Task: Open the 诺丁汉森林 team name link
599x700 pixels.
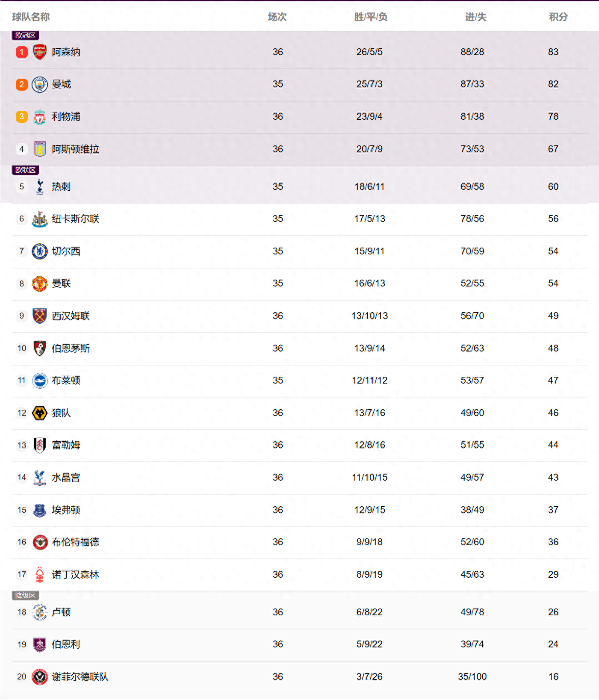Action: pos(75,575)
